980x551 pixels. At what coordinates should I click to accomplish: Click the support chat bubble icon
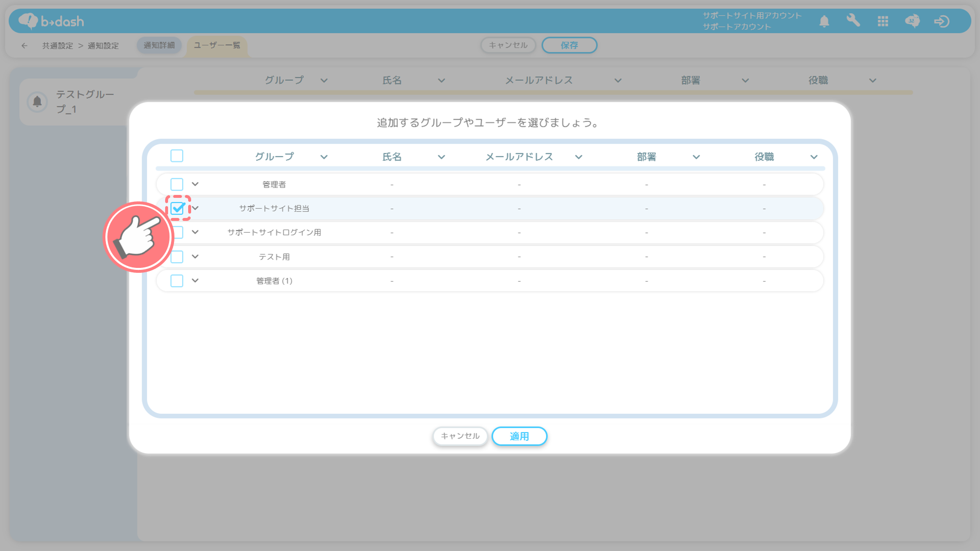[912, 21]
